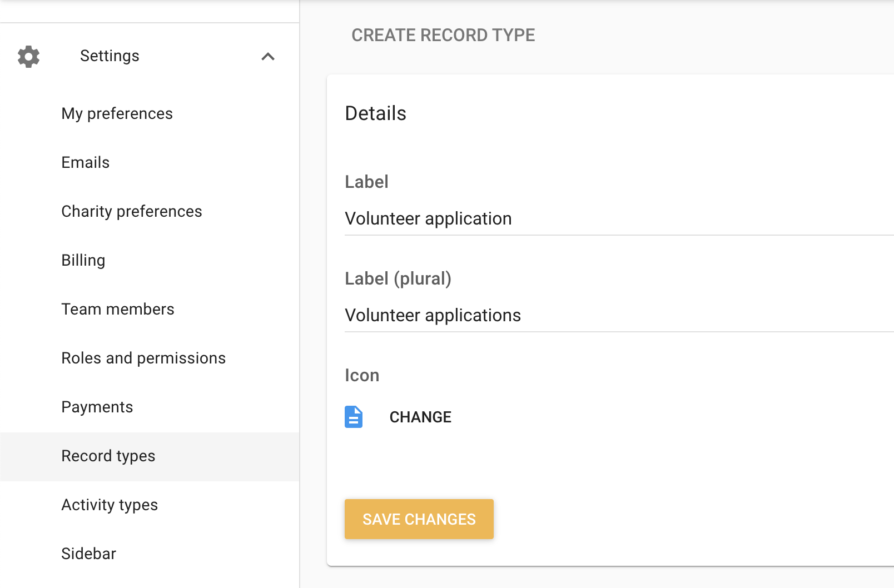
Task: Click the blue document record icon
Action: 354,417
